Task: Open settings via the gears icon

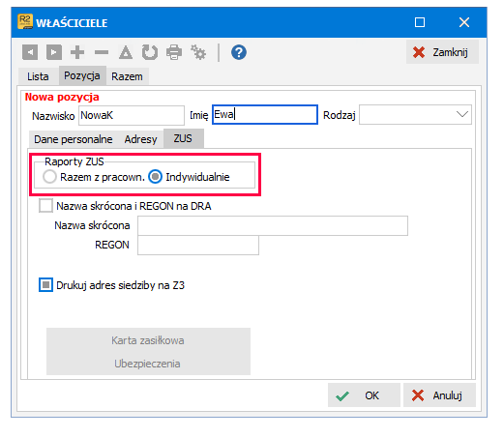Action: 198,52
